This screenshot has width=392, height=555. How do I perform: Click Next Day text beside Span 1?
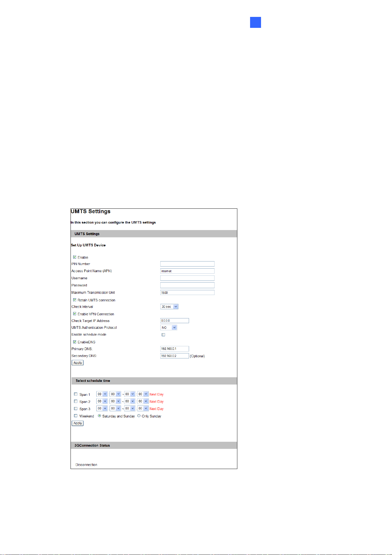pos(156,394)
